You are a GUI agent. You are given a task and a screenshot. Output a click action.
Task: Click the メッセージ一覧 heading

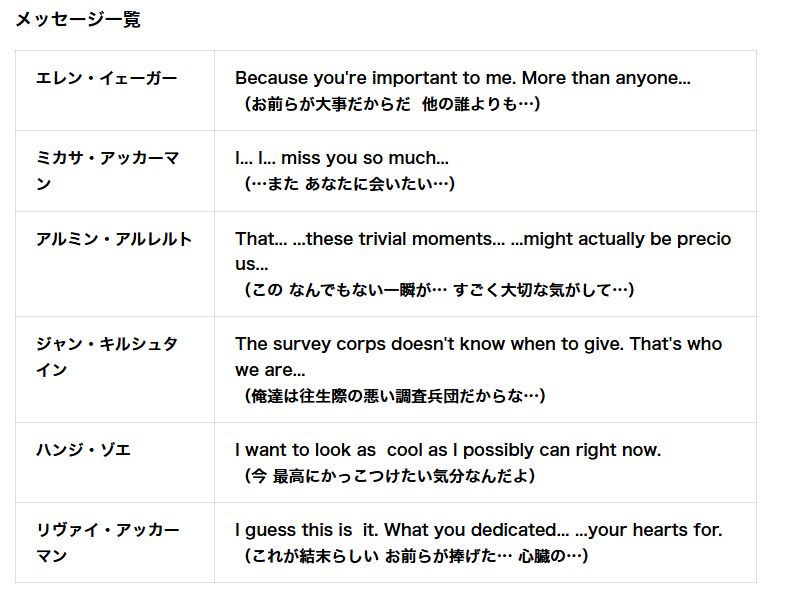[x=77, y=19]
